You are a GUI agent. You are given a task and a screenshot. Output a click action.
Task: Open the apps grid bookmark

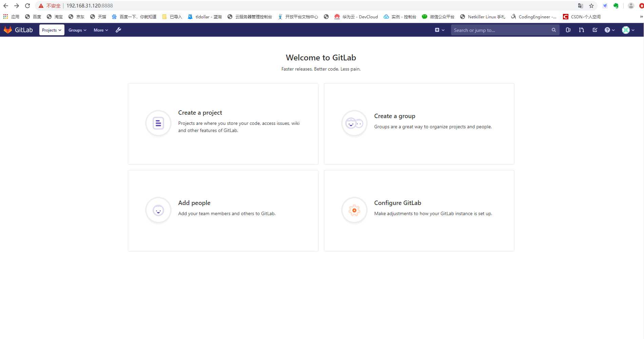(x=11, y=17)
